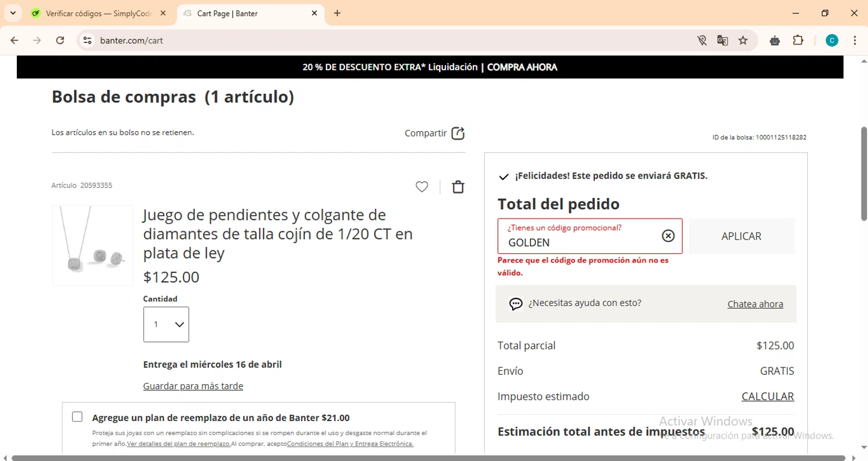Close the Verificar códigos tab
Viewport: 868px width, 461px height.
pyautogui.click(x=164, y=13)
